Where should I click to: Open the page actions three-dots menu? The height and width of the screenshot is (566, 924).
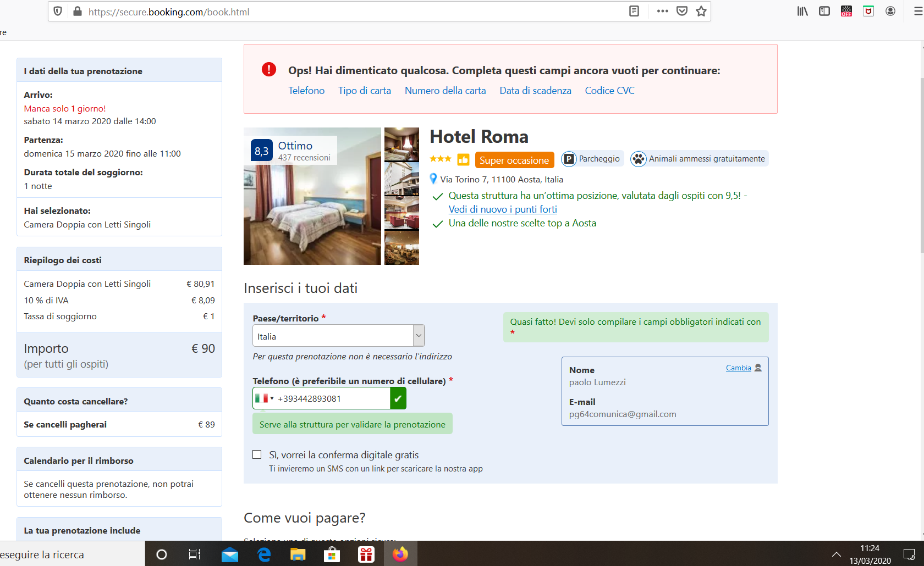tap(662, 12)
